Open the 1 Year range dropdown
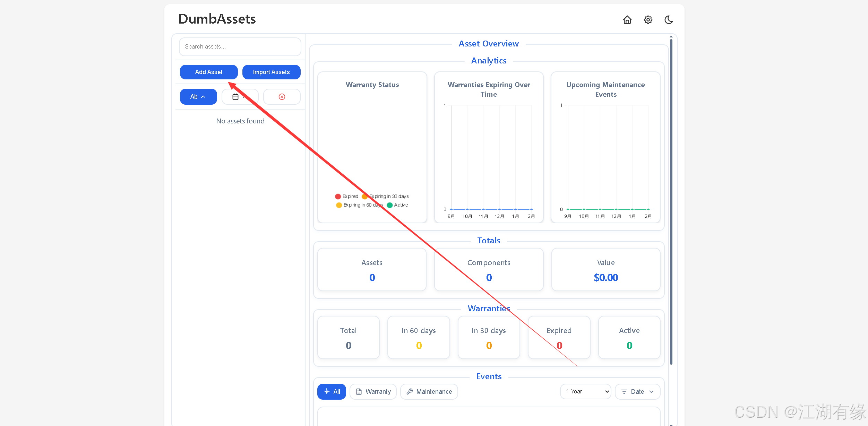The image size is (868, 426). click(x=585, y=391)
